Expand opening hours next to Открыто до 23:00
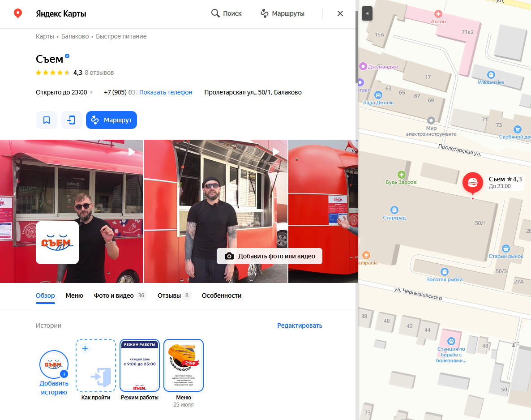The height and width of the screenshot is (420, 531). coord(91,93)
